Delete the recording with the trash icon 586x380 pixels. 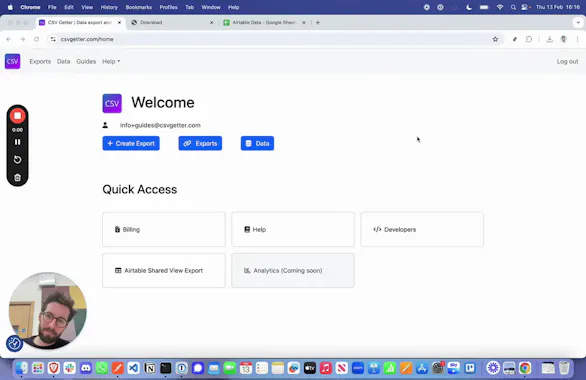tap(17, 177)
